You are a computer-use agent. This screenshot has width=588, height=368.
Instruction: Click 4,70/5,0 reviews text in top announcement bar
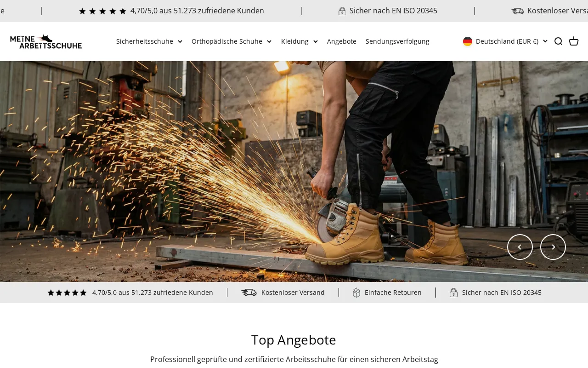[197, 11]
